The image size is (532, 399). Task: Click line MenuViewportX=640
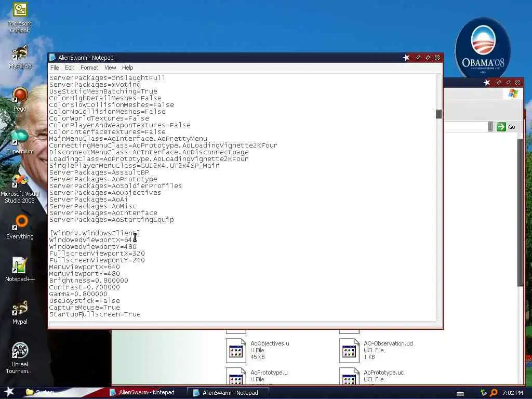click(x=85, y=267)
